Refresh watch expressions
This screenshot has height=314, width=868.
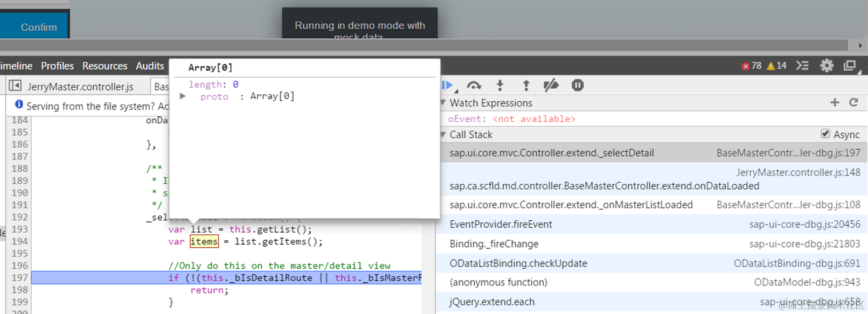(853, 102)
